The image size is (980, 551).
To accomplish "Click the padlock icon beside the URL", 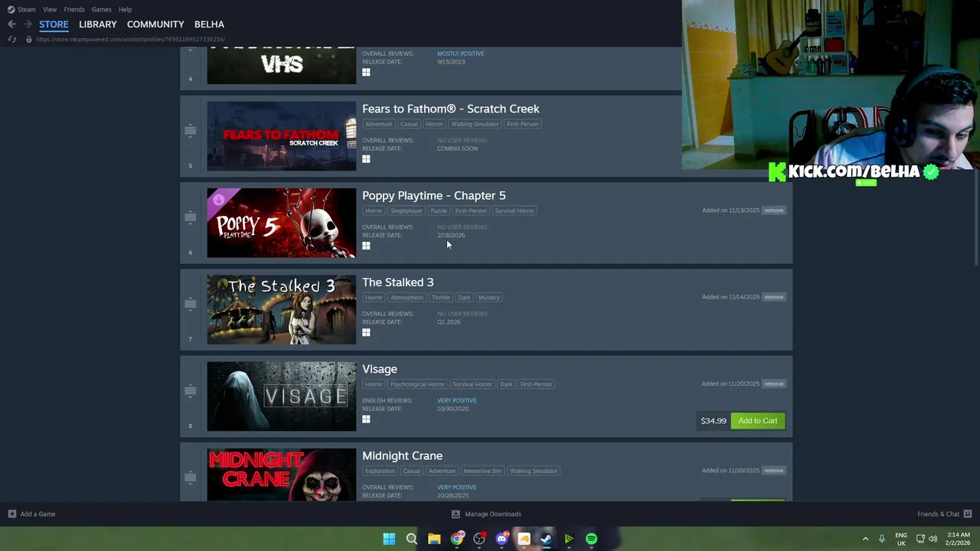I will coord(29,39).
